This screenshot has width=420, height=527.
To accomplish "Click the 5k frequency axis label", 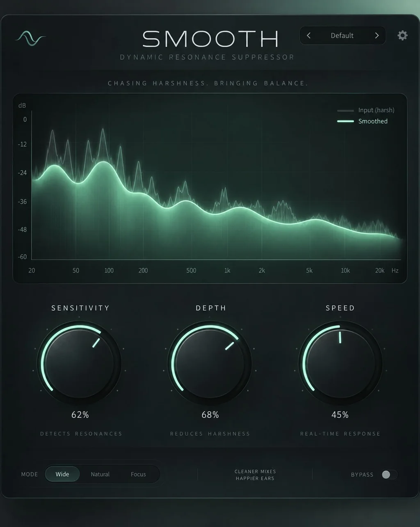I will [x=309, y=270].
